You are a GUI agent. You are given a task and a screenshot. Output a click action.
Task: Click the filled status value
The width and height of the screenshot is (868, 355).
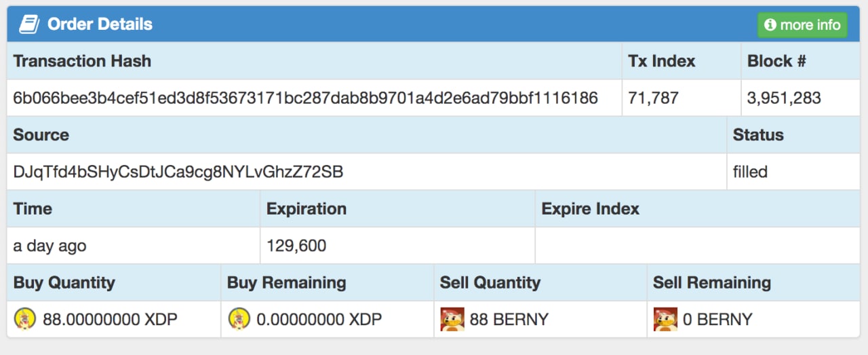(x=750, y=172)
